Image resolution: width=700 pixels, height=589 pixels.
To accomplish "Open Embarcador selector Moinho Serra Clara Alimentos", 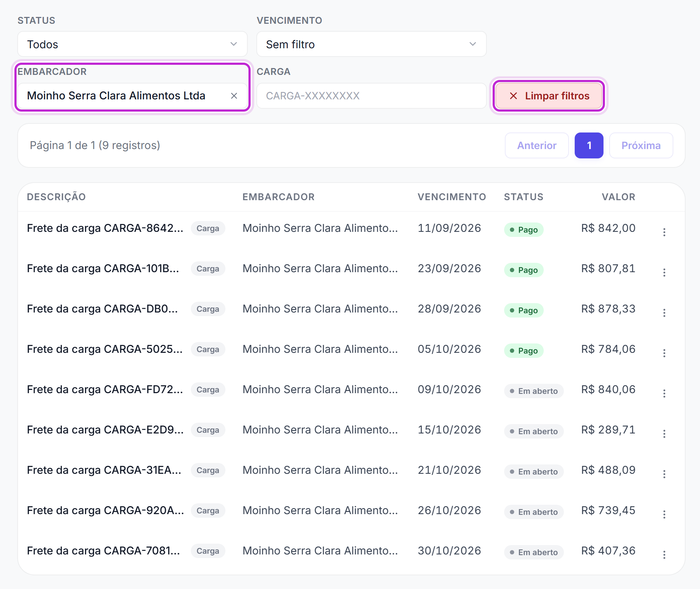I will point(133,96).
